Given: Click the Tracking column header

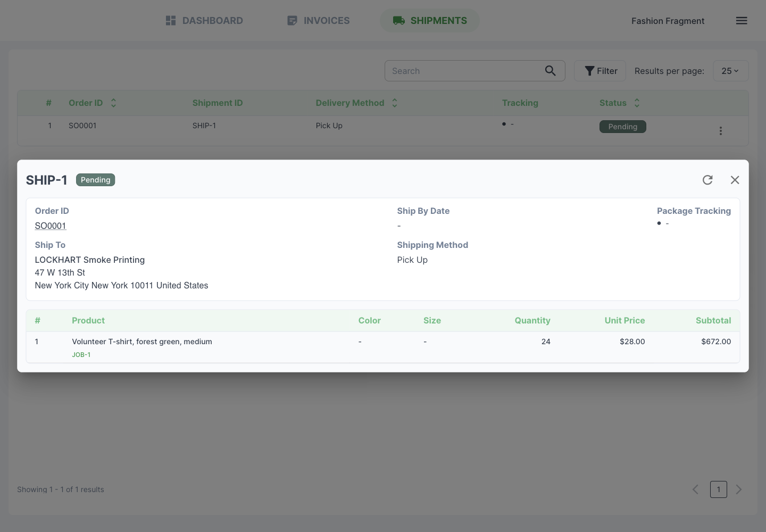Looking at the screenshot, I should [x=520, y=103].
